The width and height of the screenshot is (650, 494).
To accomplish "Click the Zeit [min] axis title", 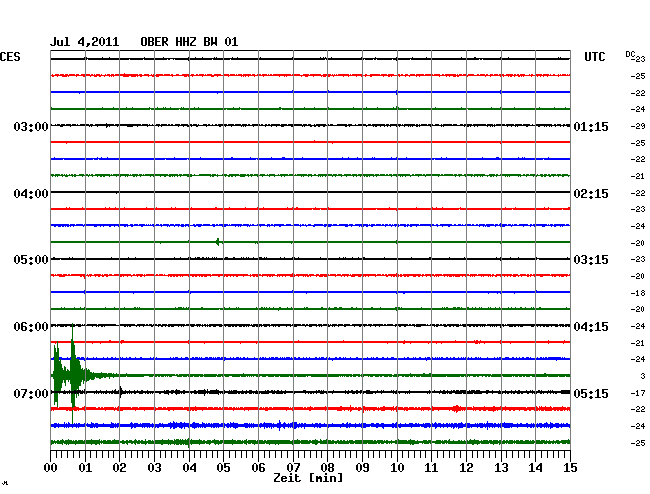I will pos(308,478).
